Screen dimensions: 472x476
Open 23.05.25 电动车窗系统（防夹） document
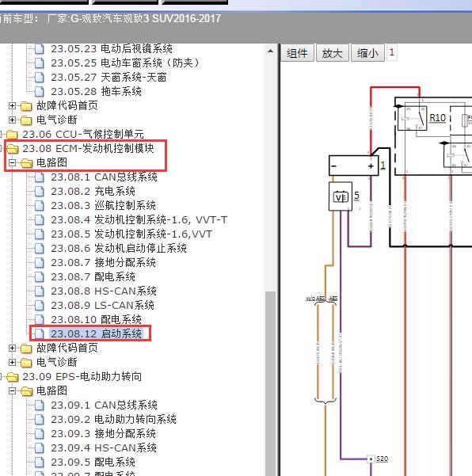click(x=125, y=63)
